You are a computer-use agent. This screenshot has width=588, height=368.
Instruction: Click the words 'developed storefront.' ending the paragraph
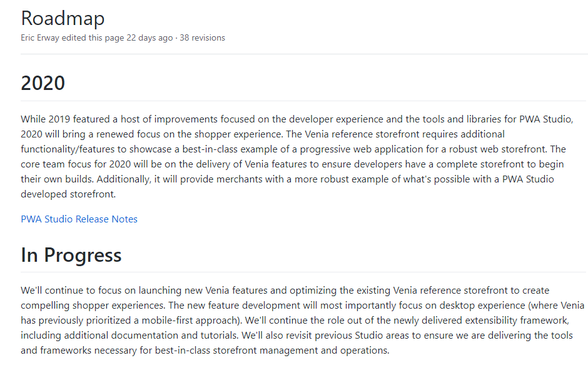click(x=68, y=194)
